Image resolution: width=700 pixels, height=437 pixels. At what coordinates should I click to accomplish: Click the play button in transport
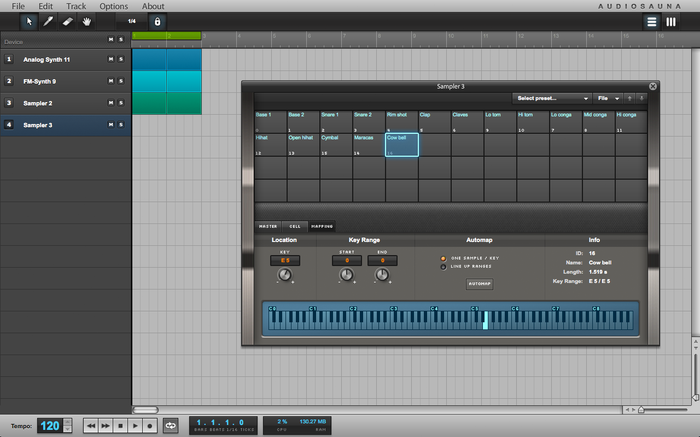(x=135, y=425)
